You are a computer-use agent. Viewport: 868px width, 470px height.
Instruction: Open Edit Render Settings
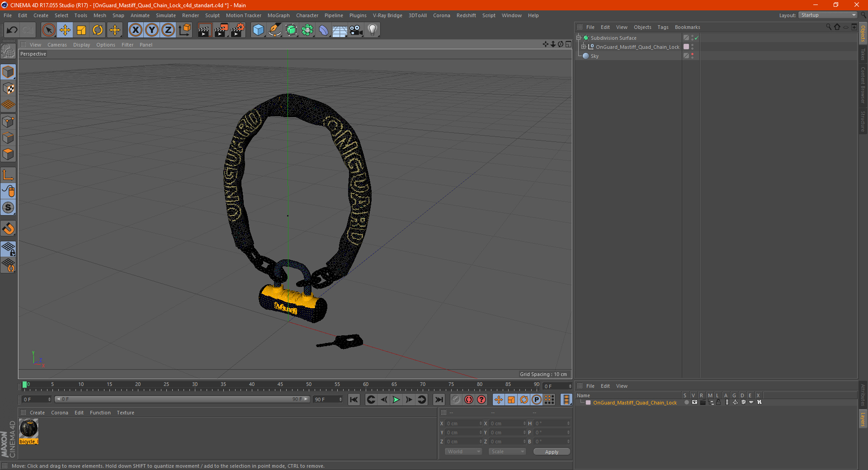(238, 30)
